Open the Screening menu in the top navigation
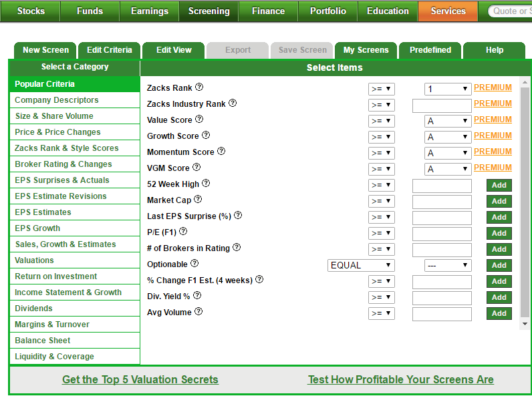This screenshot has height=396, width=532. (x=209, y=11)
